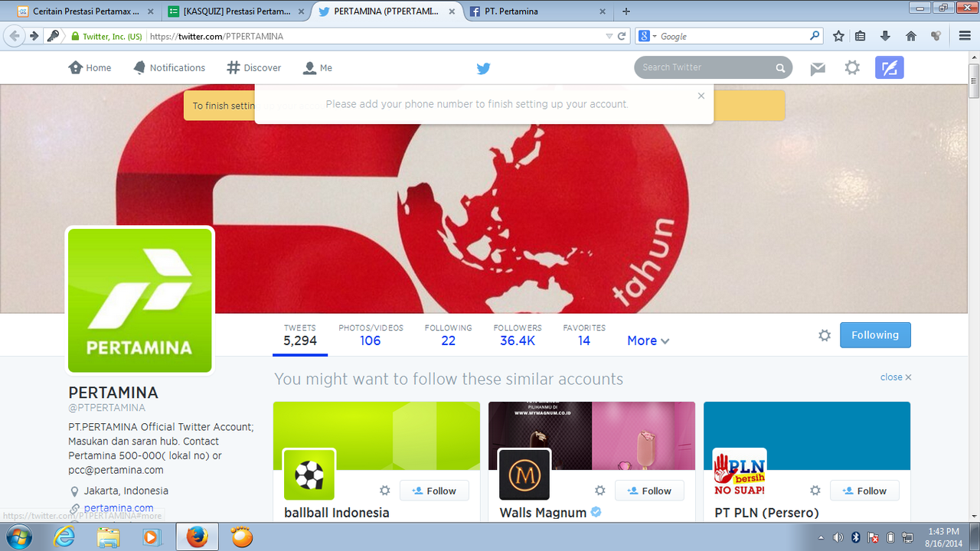This screenshot has height=551, width=980.
Task: Click the URL address bar
Action: coord(375,36)
